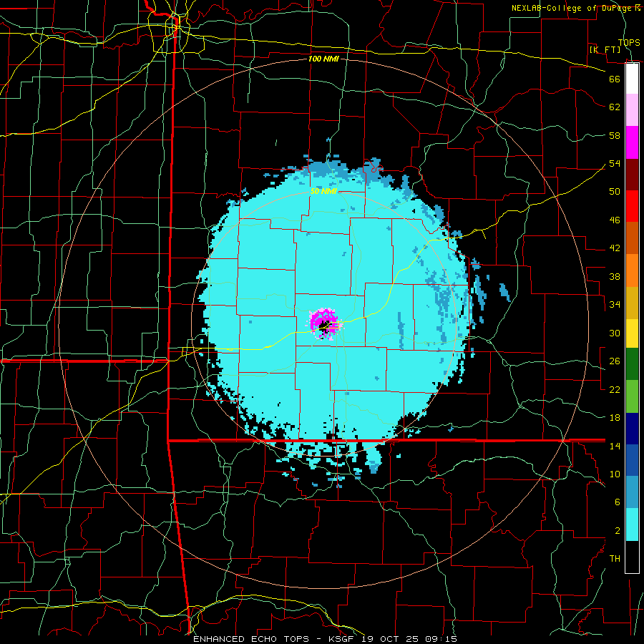Click the light green legend swatch
Screen dimensions: 644x644
click(x=632, y=396)
